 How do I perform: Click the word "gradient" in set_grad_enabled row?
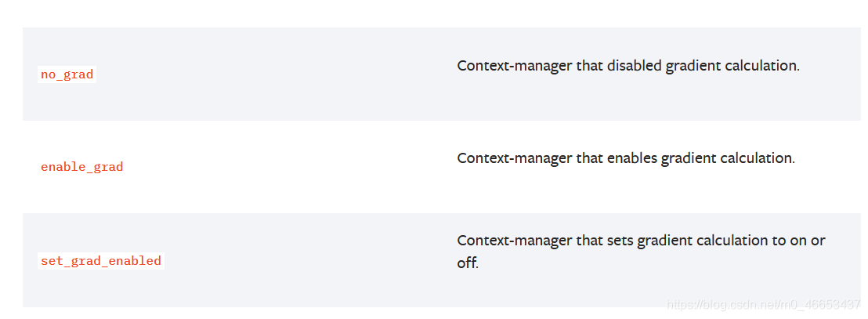pos(662,241)
